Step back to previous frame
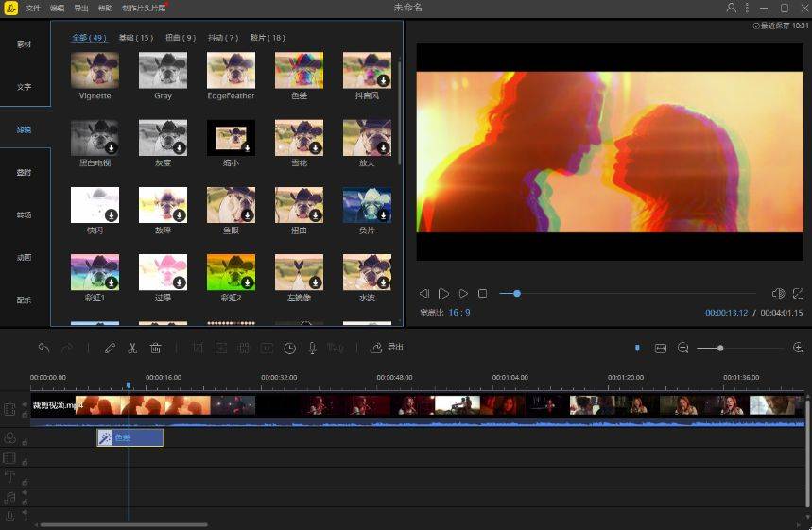 tap(424, 294)
